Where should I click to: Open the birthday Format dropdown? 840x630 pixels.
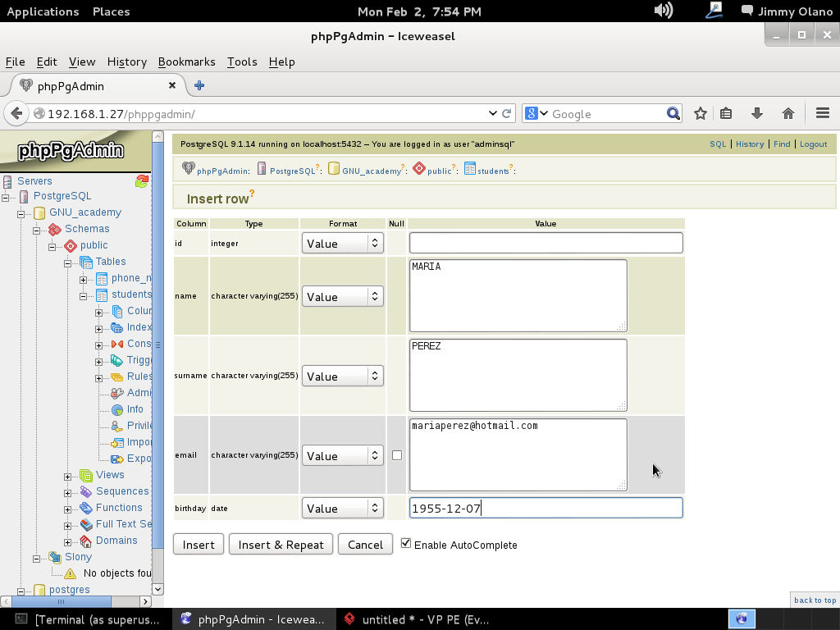click(342, 508)
